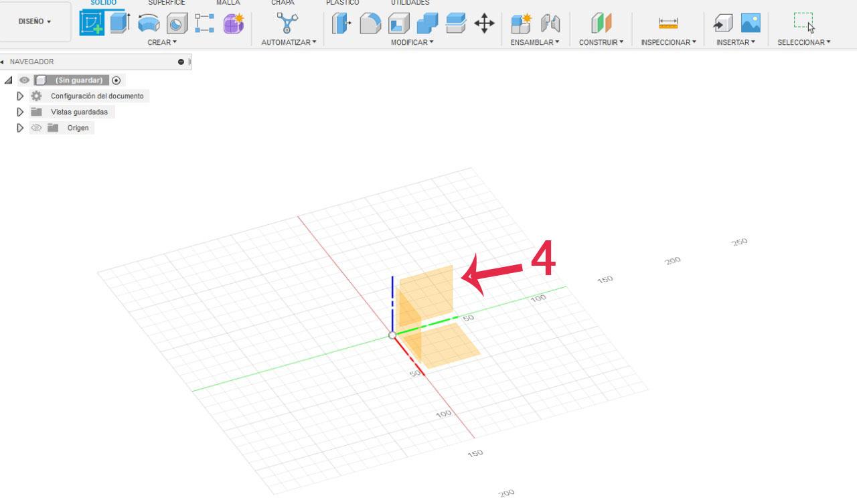Choose the Insert Canvas image icon

[x=751, y=24]
